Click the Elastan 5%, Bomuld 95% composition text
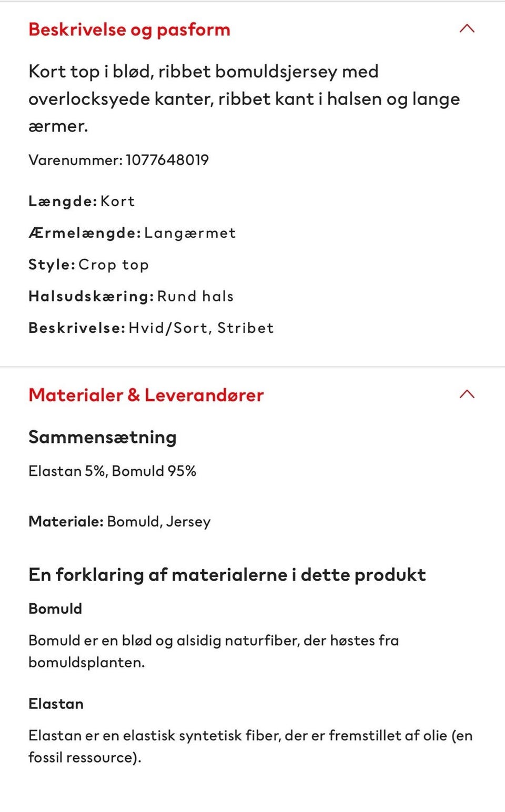This screenshot has width=505, height=812. (x=112, y=471)
